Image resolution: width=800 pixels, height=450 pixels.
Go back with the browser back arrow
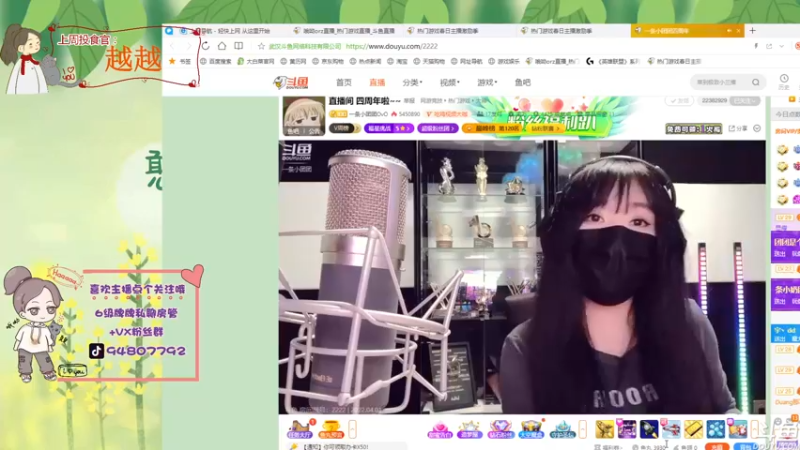(x=172, y=46)
